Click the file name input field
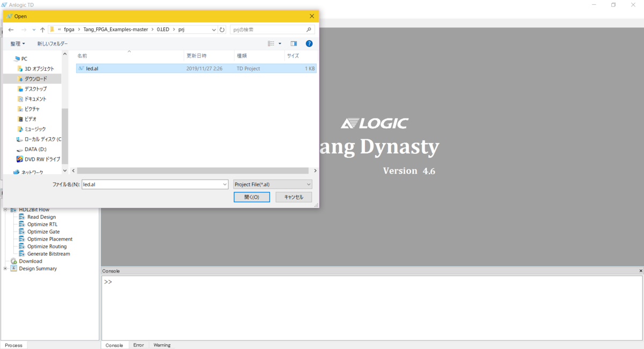 click(151, 184)
